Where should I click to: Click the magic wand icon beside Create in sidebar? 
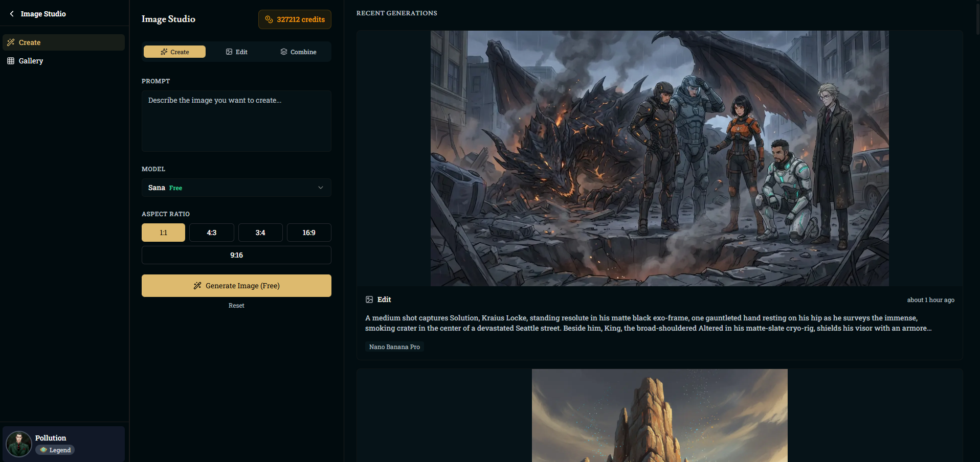[11, 42]
